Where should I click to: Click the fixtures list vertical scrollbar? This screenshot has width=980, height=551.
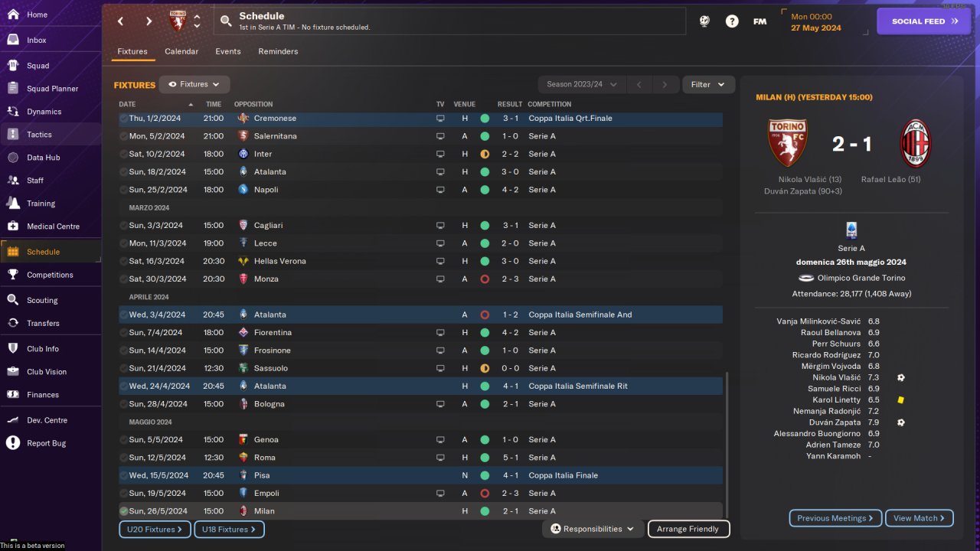pos(727,445)
